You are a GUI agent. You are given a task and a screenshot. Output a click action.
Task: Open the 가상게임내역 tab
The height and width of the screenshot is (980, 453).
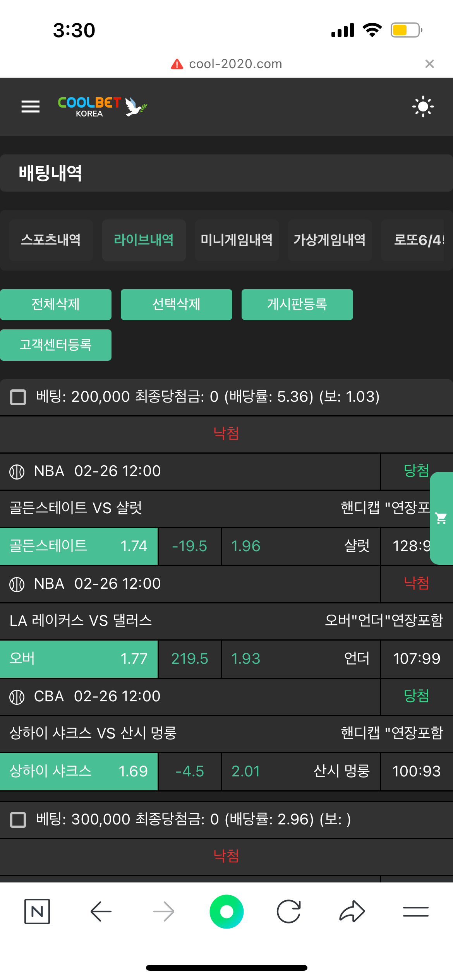pyautogui.click(x=329, y=240)
